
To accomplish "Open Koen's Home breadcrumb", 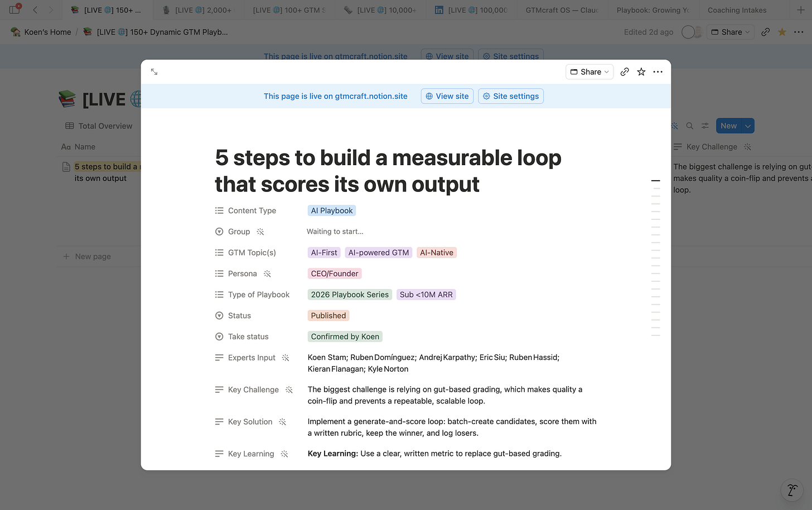I will coord(41,32).
